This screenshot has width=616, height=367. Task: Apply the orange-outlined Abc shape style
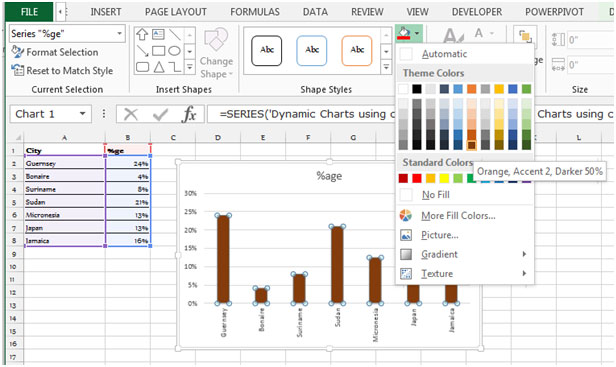click(x=357, y=50)
